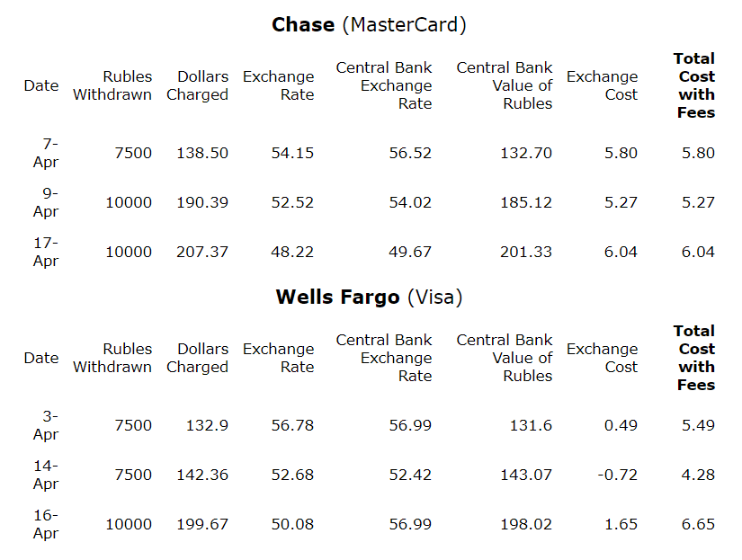742x560 pixels.
Task: Click Chase Total Cost with Fees header
Action: click(694, 85)
